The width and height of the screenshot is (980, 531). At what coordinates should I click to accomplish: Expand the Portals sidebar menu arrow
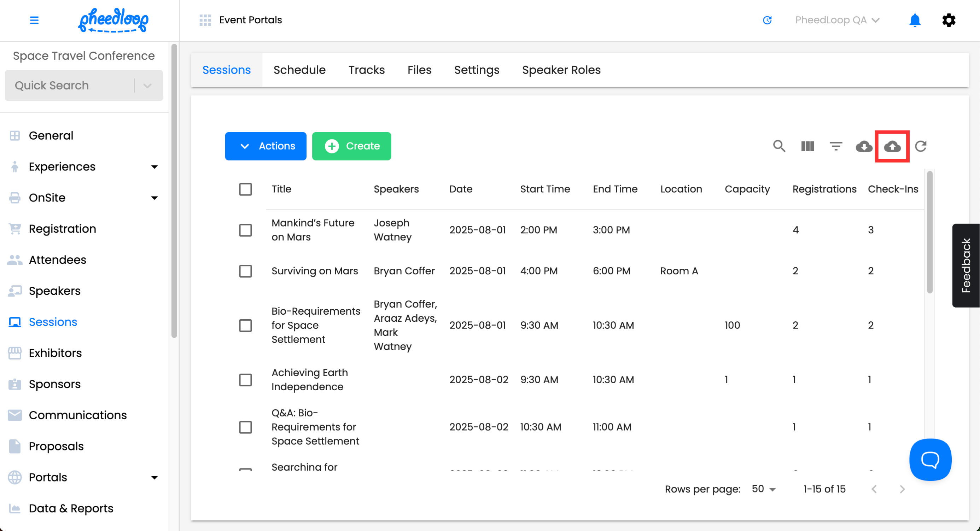tap(154, 478)
